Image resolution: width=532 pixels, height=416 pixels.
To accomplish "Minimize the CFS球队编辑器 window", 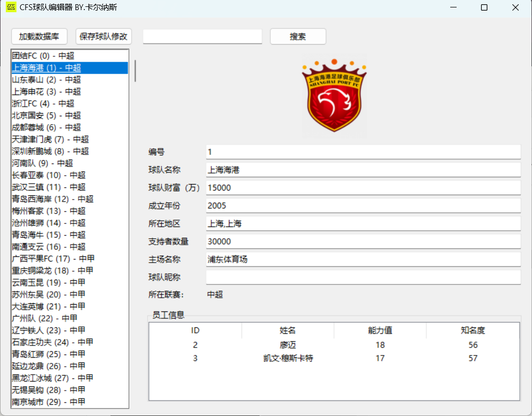I will [x=453, y=7].
